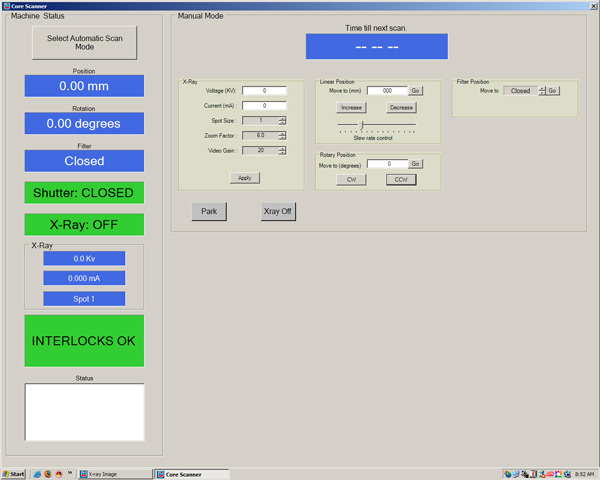Expand quick launch overflow chevron
This screenshot has height=480, width=600.
pyautogui.click(x=70, y=473)
